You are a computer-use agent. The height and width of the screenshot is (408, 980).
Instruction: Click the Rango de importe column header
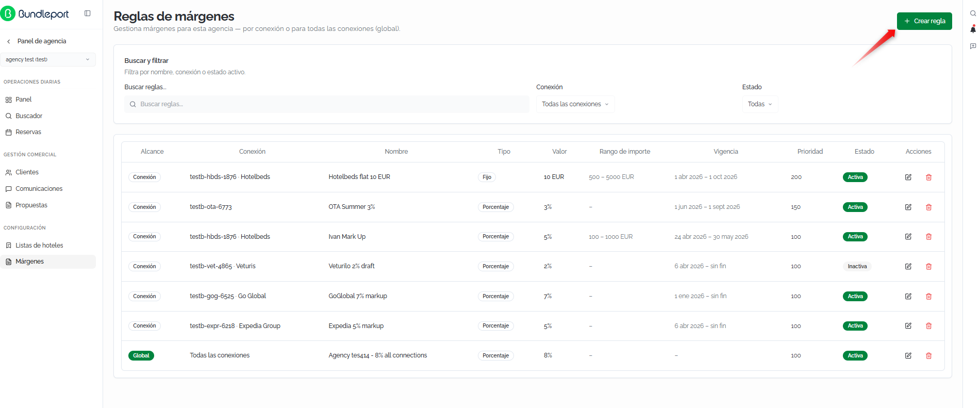(625, 152)
